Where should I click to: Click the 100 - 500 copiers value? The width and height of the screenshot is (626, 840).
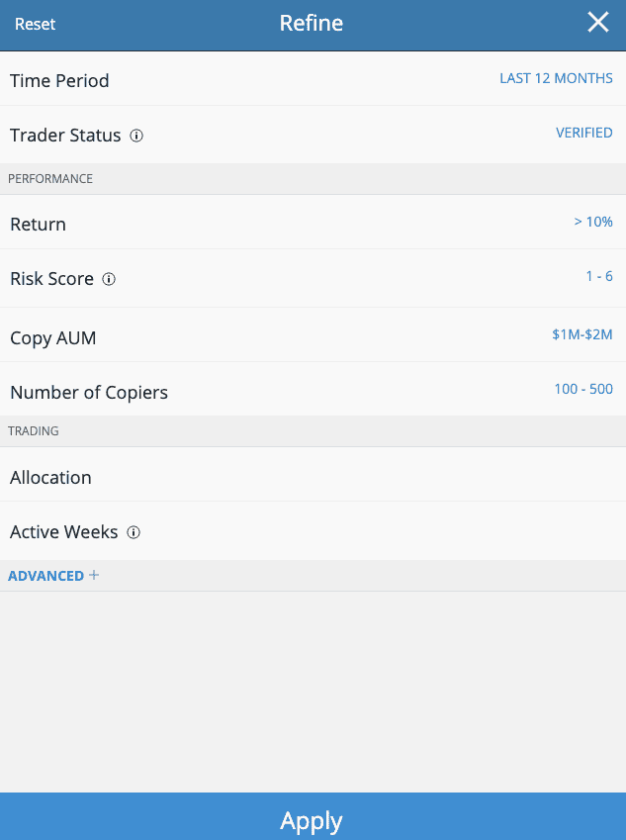[x=583, y=389]
